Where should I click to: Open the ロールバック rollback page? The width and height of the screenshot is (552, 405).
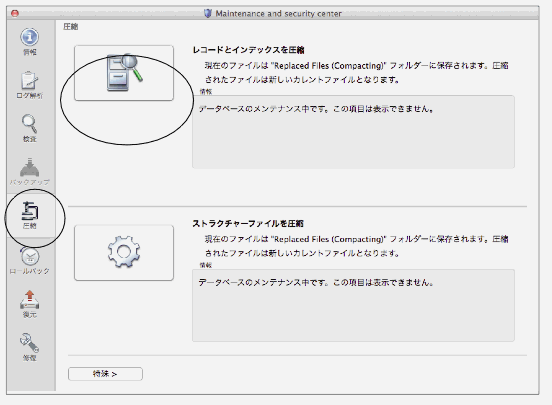[30, 261]
